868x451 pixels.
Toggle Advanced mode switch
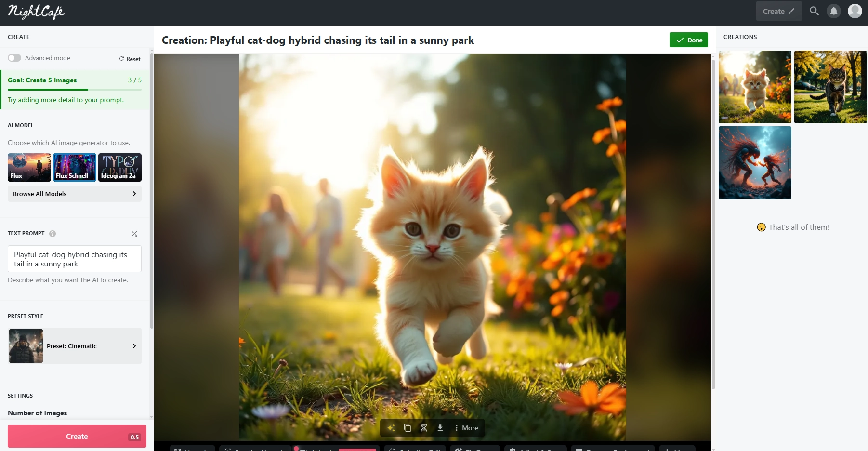click(x=14, y=58)
